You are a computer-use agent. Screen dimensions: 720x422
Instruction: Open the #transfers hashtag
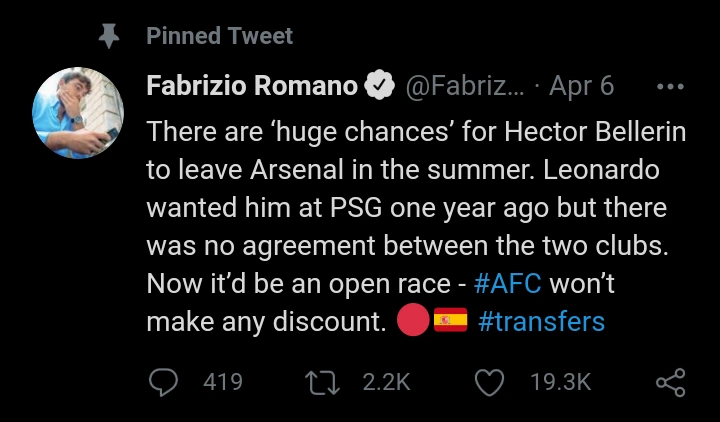pos(541,322)
